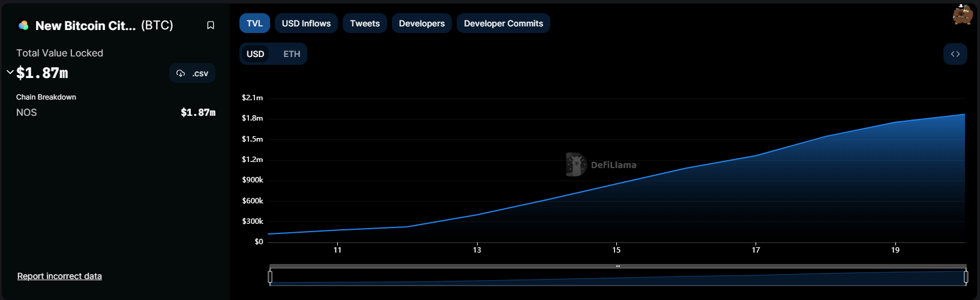Click the bookmark icon beside the protocol name

pyautogui.click(x=211, y=25)
